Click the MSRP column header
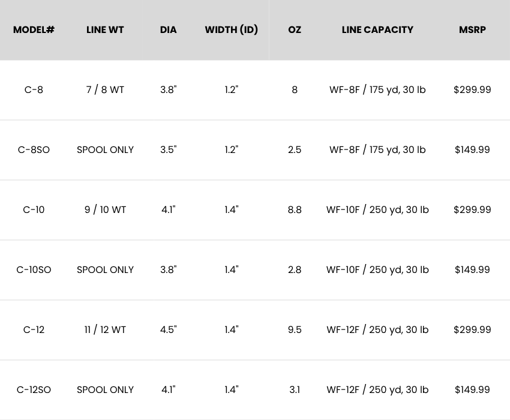The image size is (510, 420). pyautogui.click(x=472, y=29)
